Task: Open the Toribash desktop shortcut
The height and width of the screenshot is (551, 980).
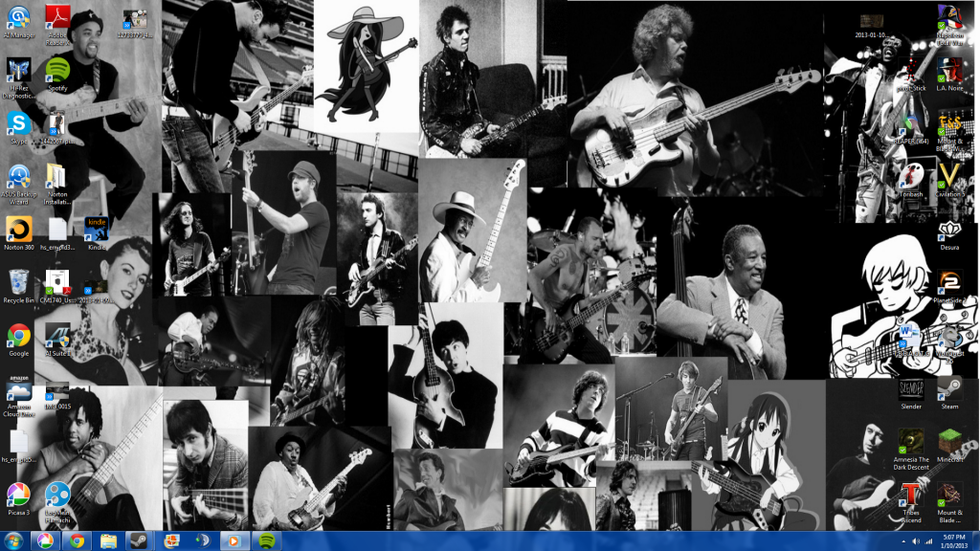Action: click(911, 181)
